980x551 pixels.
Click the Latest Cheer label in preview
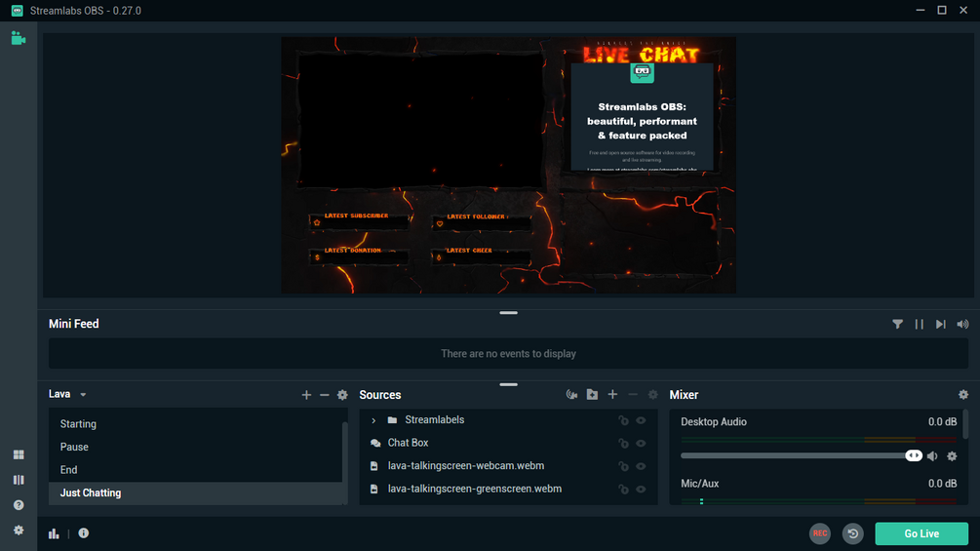coord(469,250)
